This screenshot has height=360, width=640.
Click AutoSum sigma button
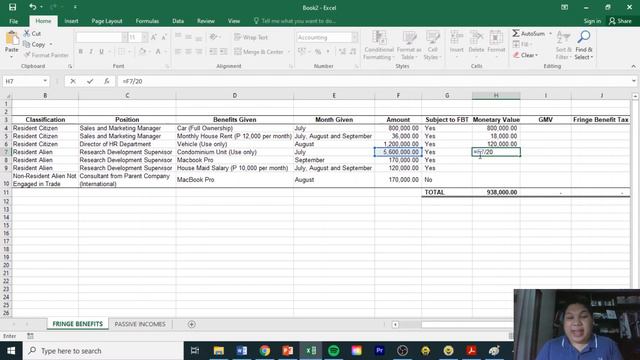pos(529,33)
